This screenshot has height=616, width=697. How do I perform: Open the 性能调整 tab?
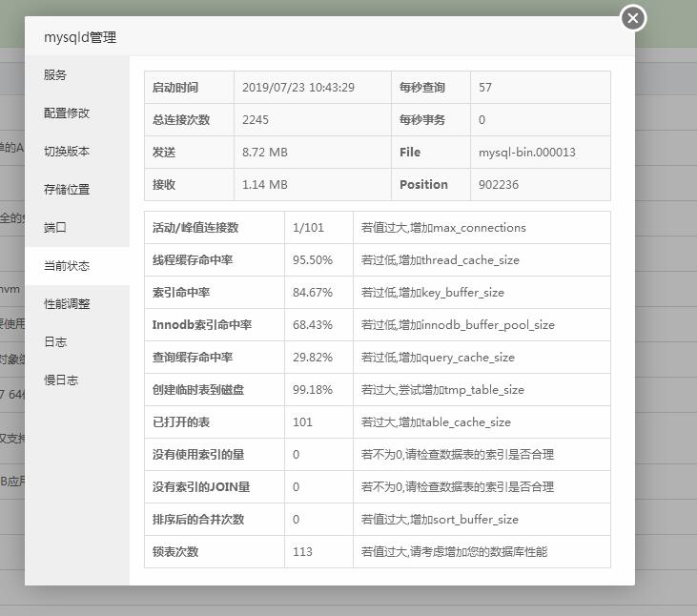pyautogui.click(x=67, y=304)
